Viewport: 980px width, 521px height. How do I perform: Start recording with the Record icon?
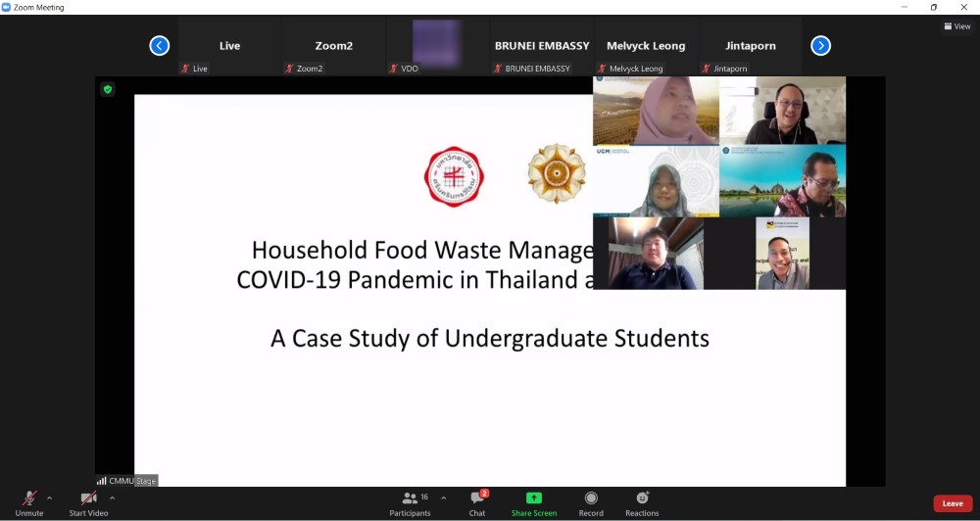click(591, 498)
